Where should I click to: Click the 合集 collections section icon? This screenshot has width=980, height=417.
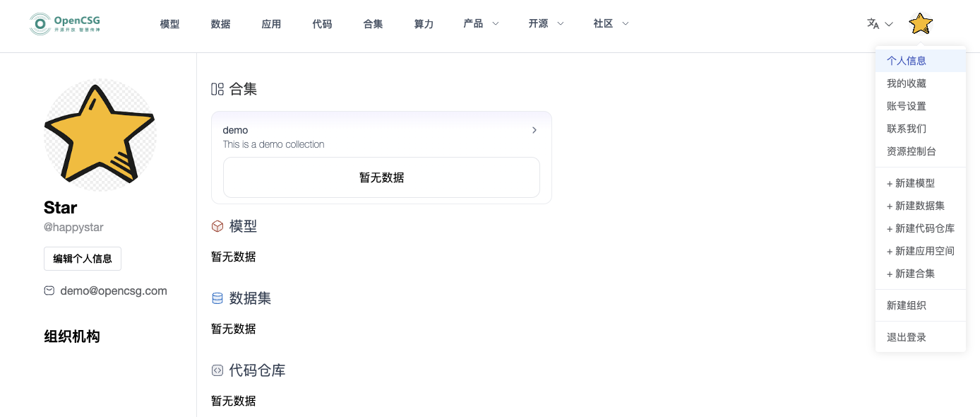pos(217,89)
